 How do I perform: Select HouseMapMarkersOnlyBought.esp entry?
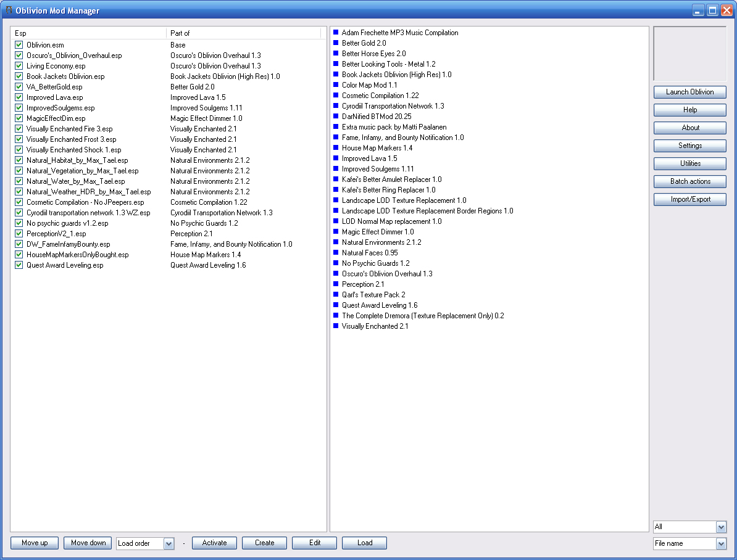point(78,255)
